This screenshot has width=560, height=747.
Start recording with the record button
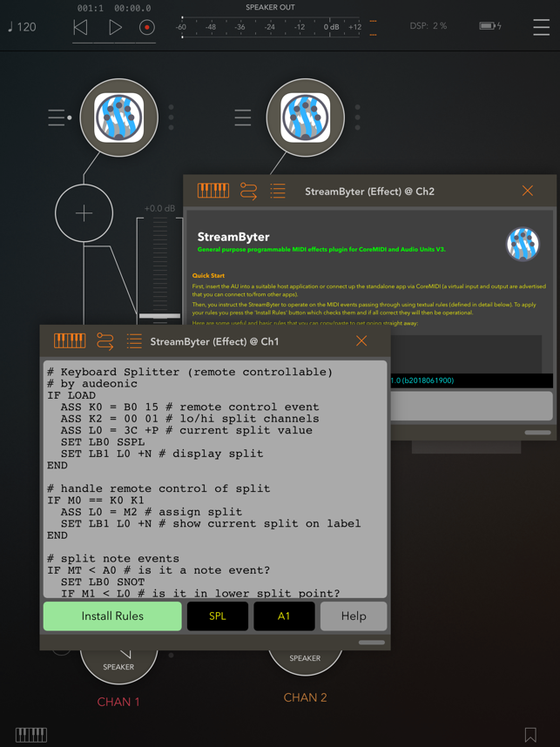[147, 28]
